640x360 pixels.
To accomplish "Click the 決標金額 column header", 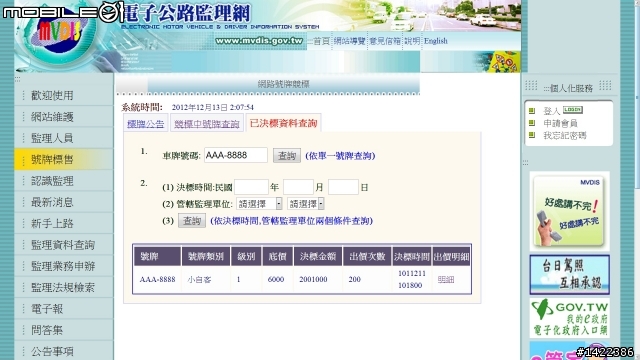I will [x=318, y=256].
